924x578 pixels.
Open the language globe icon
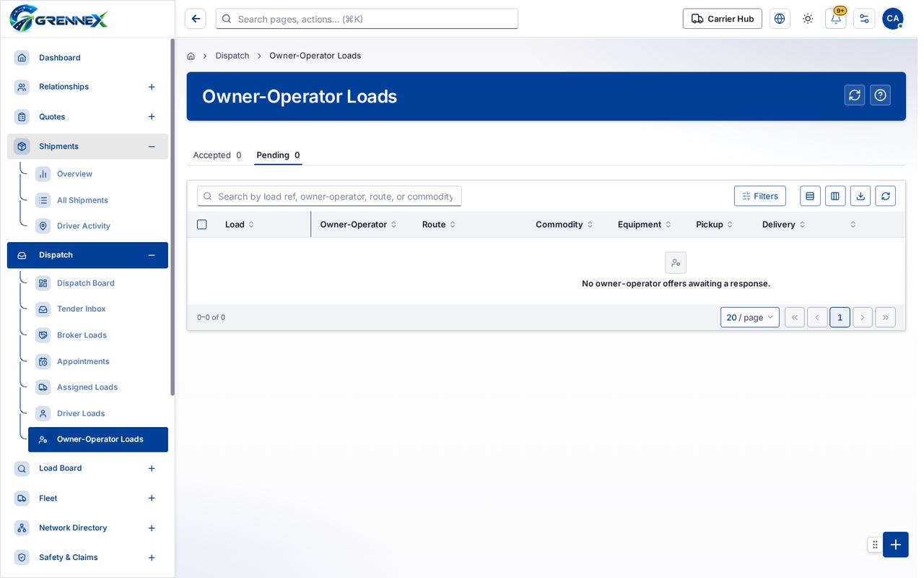click(x=780, y=19)
